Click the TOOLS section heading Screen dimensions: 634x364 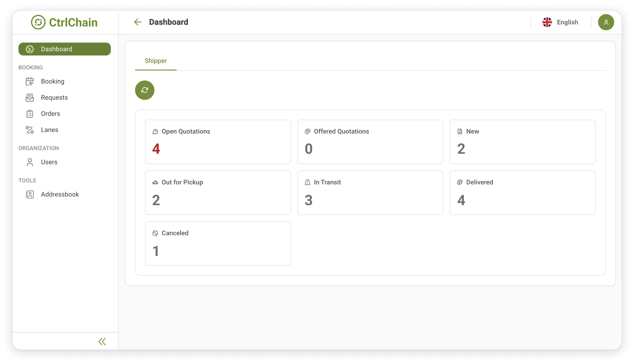27,181
